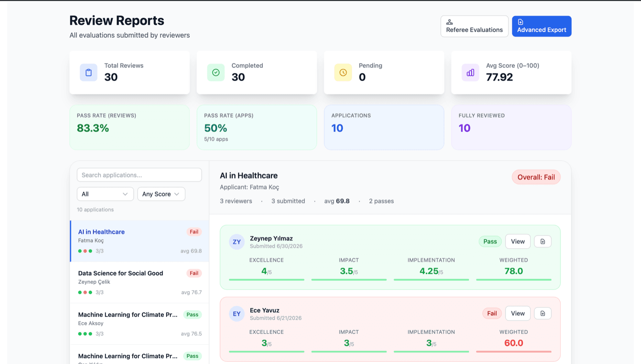641x364 pixels.
Task: Click Zeynep Yılmaz's Excellence score bar
Action: point(266,279)
